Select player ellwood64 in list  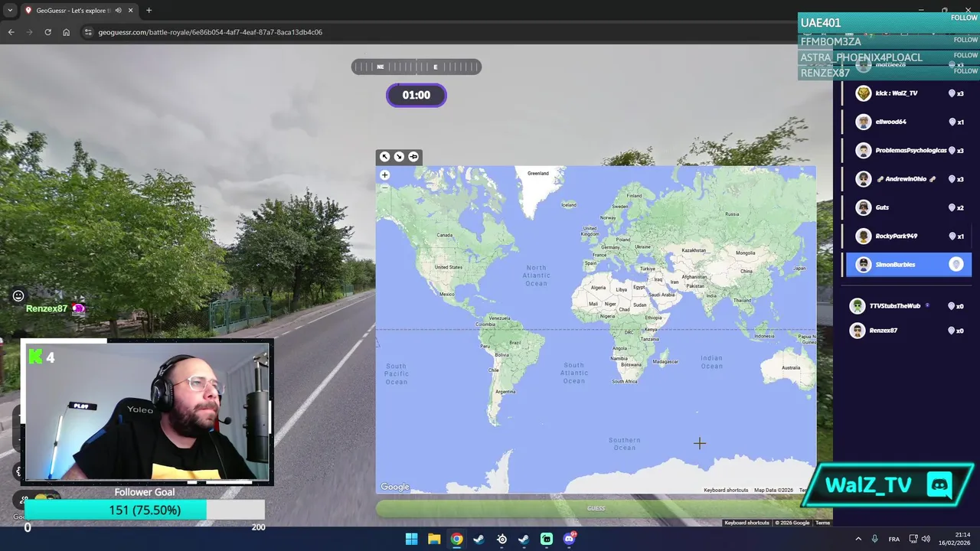pyautogui.click(x=910, y=122)
